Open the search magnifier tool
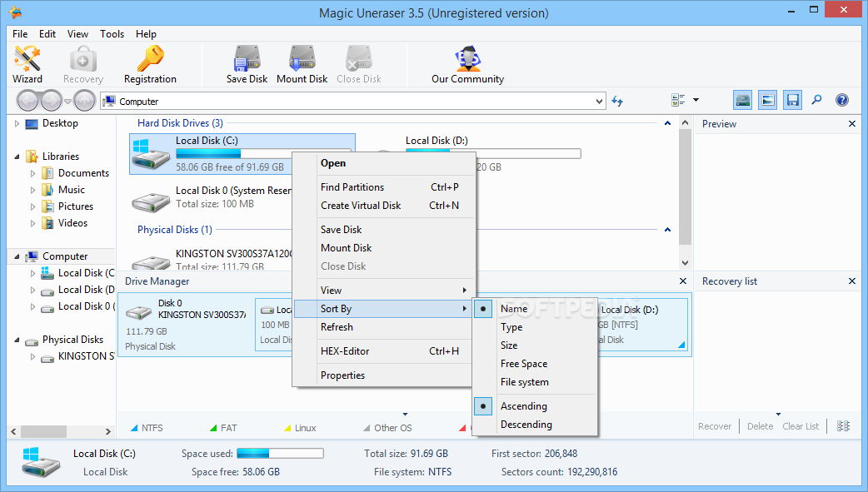 (x=817, y=100)
